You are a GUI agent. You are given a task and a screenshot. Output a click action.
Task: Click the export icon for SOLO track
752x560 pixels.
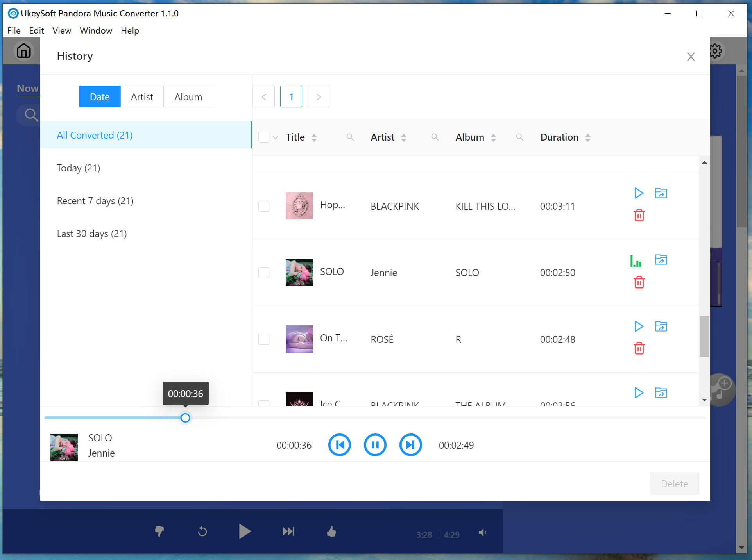661,259
